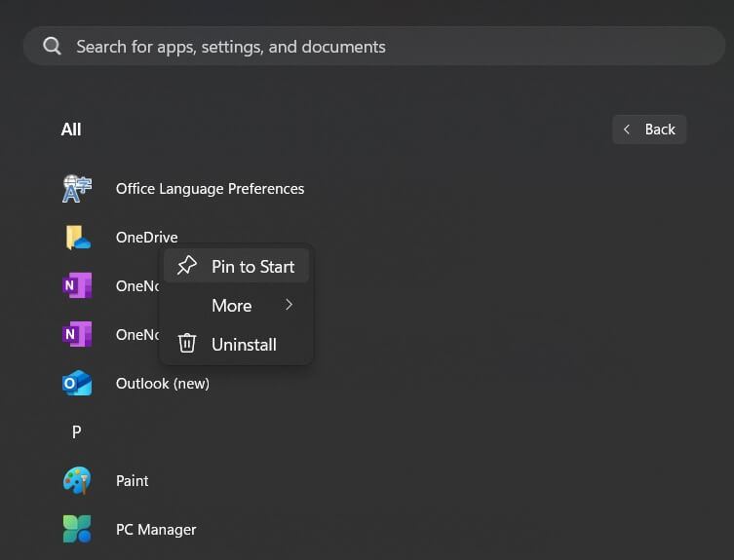Click the Back button's left chevron

(x=627, y=130)
